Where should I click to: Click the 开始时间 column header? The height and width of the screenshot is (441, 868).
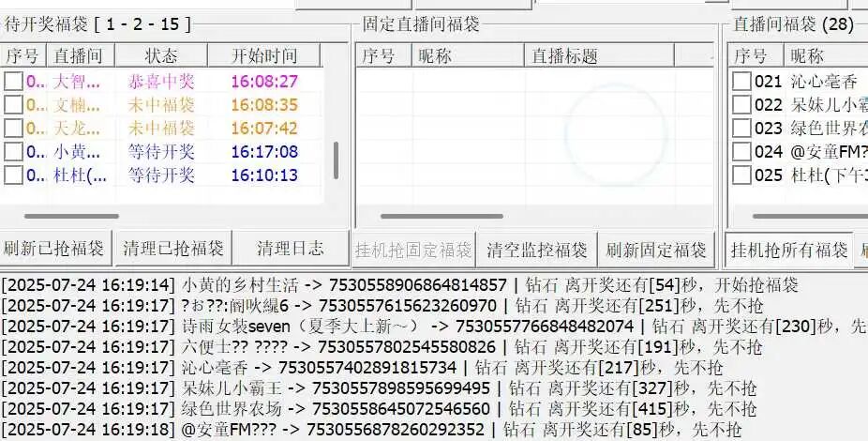pos(264,55)
